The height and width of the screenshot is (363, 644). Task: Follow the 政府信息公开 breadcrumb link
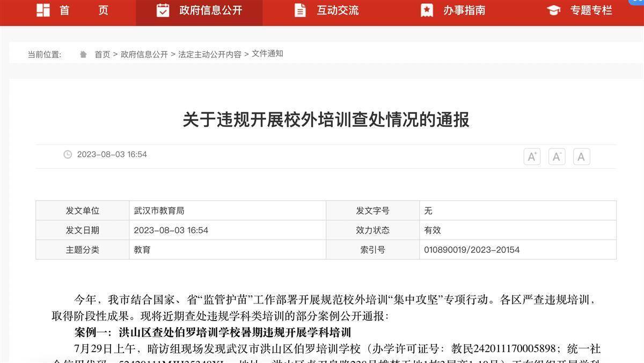(144, 54)
